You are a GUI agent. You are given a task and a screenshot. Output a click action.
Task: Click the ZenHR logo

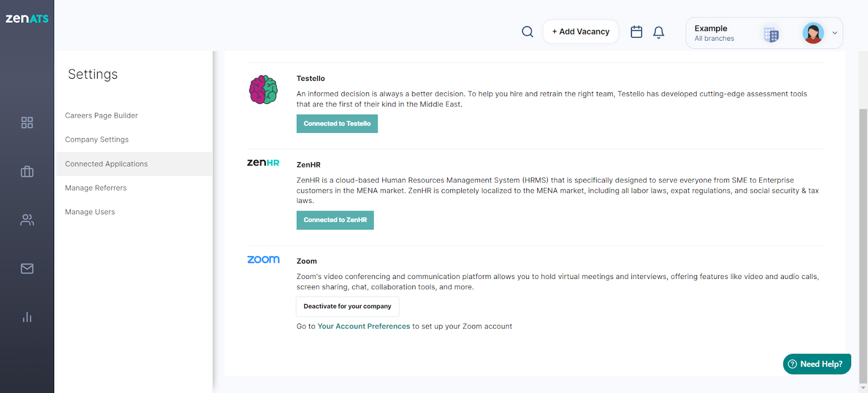[263, 163]
